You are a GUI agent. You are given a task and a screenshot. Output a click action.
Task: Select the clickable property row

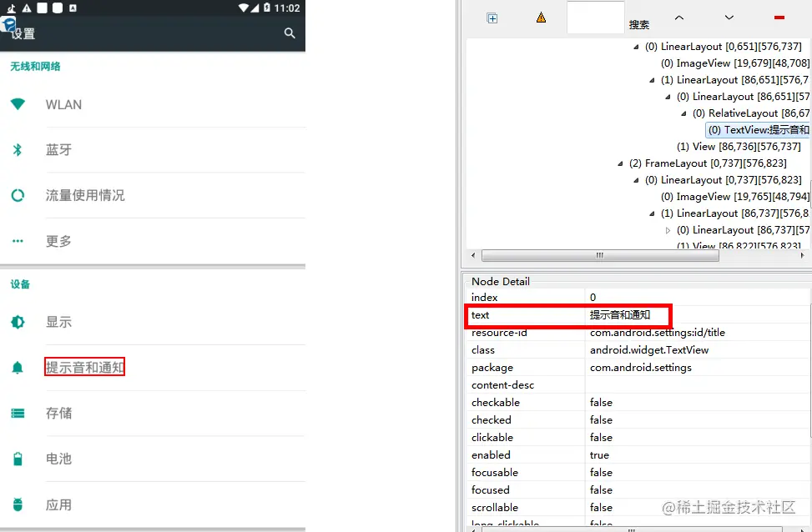click(638, 437)
